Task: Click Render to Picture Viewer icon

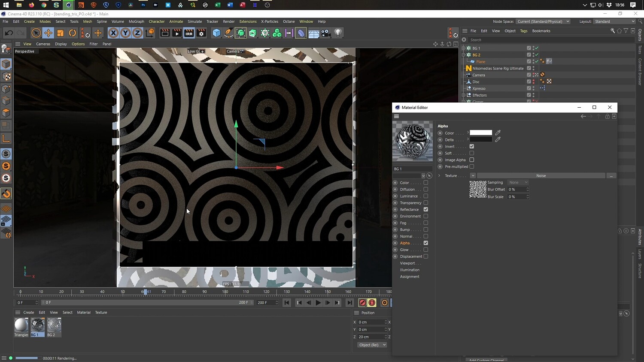Action: pyautogui.click(x=177, y=33)
